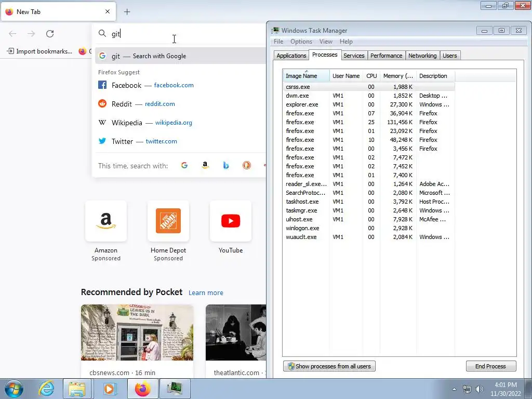Sort processes by Image Name column
Image resolution: width=532 pixels, height=399 pixels.
click(306, 76)
